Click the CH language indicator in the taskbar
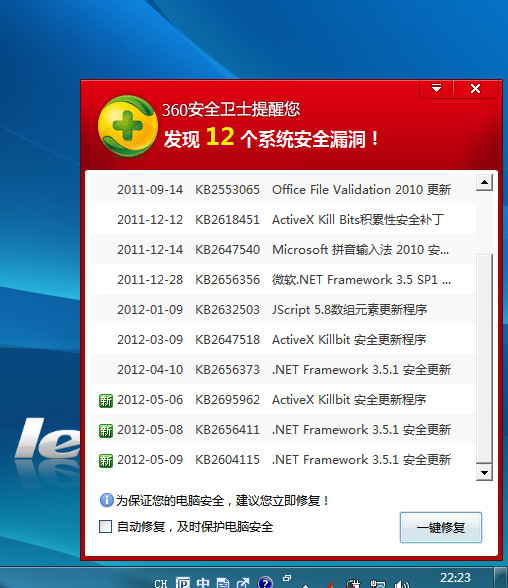Image resolution: width=508 pixels, height=588 pixels. (161, 583)
